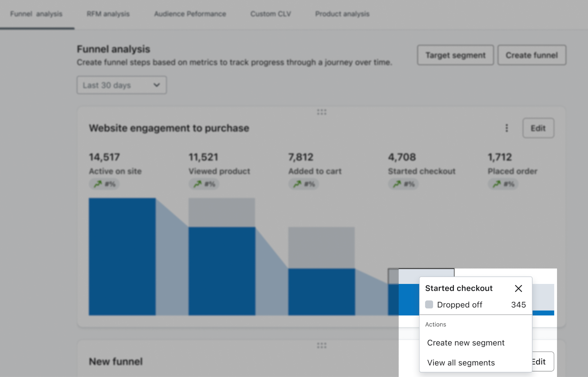Select Create new segment action

pos(466,343)
